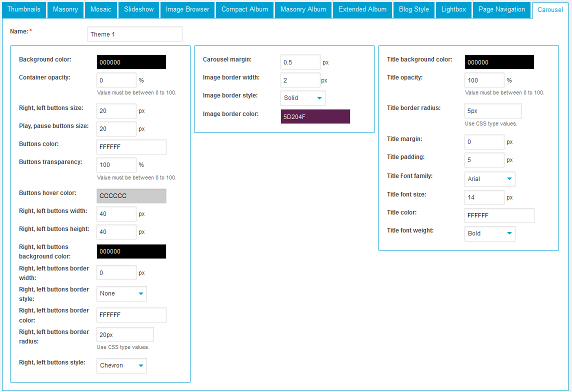Viewport: 572px width, 392px height.
Task: Click the Carousel margin input field
Action: pyautogui.click(x=300, y=62)
